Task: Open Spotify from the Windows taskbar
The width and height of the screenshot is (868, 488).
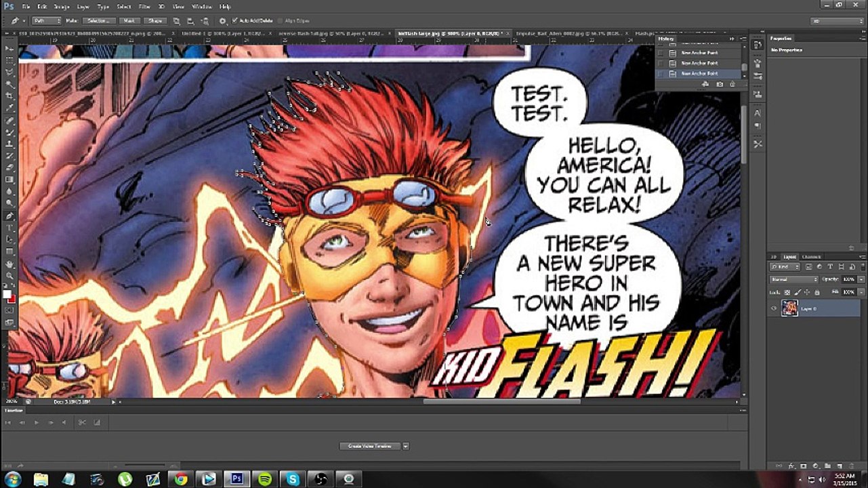Action: pyautogui.click(x=265, y=479)
